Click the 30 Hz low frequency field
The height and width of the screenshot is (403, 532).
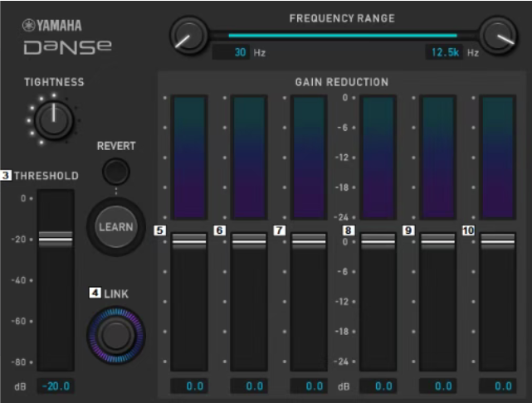pos(231,52)
